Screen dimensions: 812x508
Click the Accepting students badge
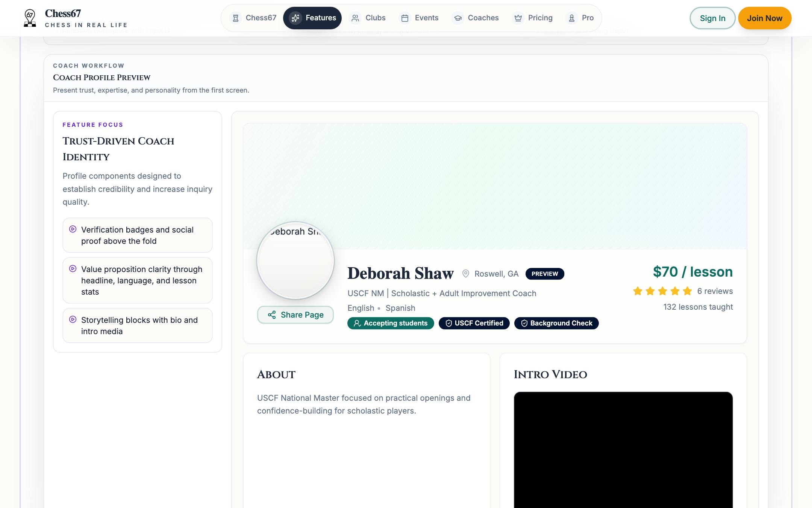tap(391, 323)
